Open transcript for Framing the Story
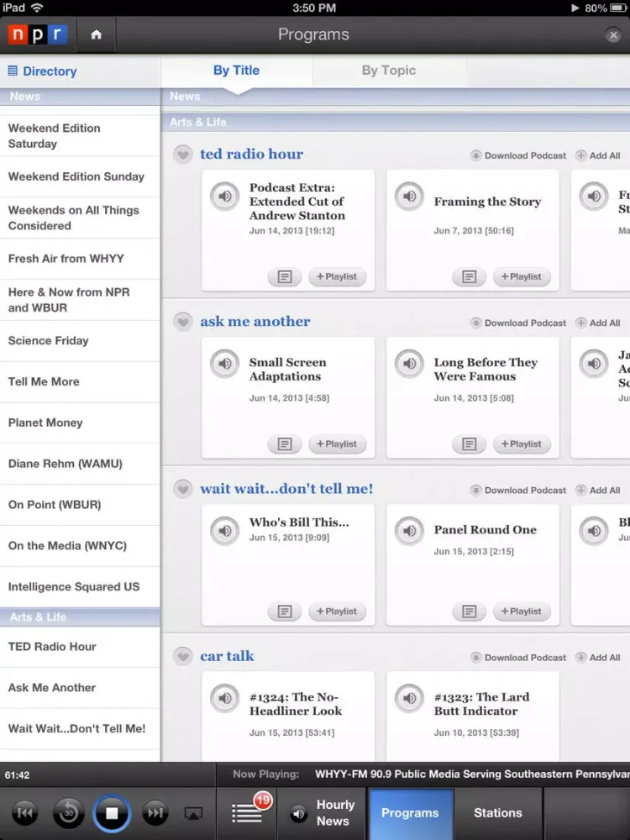Image resolution: width=630 pixels, height=840 pixels. coord(470,277)
